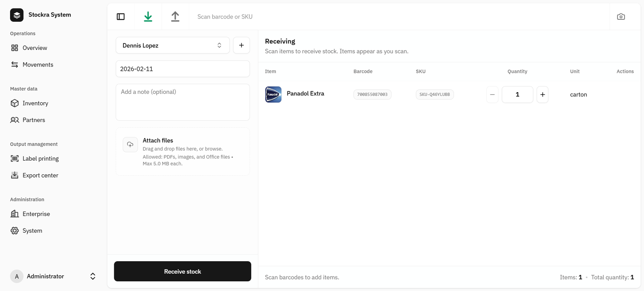Switch to receiving mode (green download arrow)

[x=148, y=17]
